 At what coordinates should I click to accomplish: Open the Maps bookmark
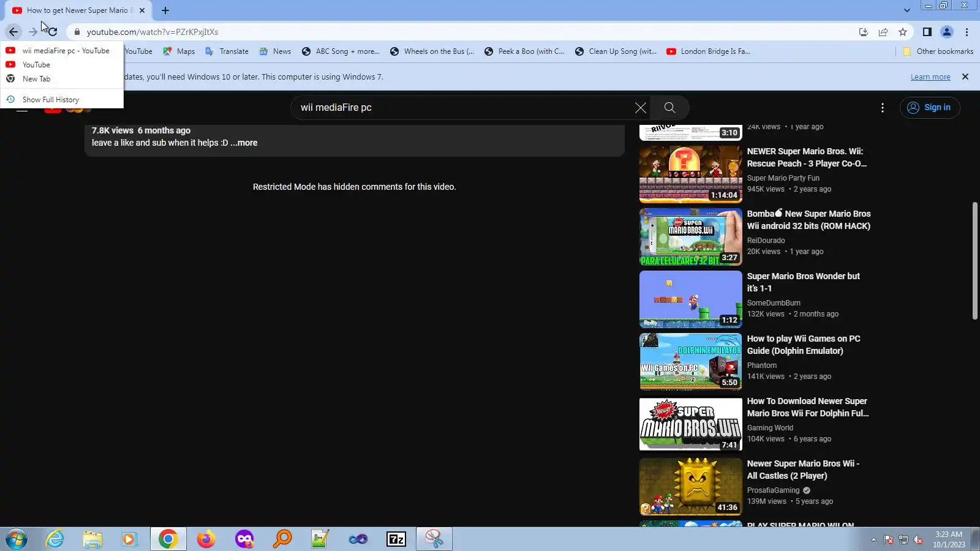(x=179, y=51)
